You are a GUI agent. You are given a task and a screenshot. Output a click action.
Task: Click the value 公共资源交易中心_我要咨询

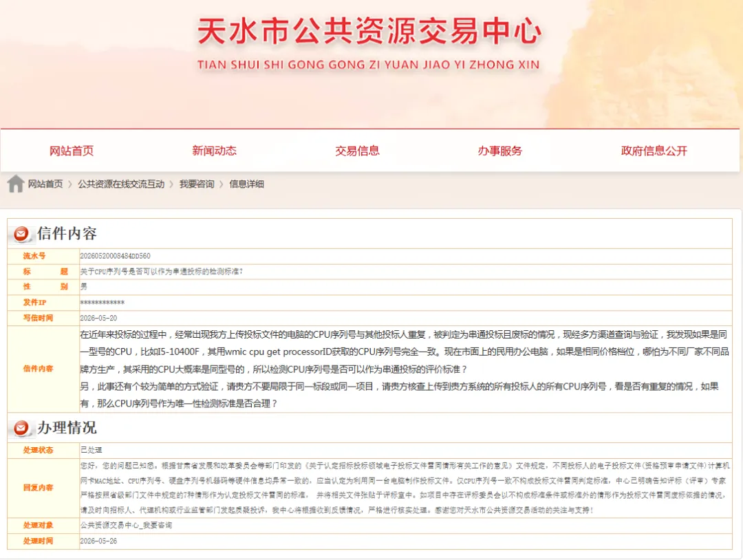[126, 526]
